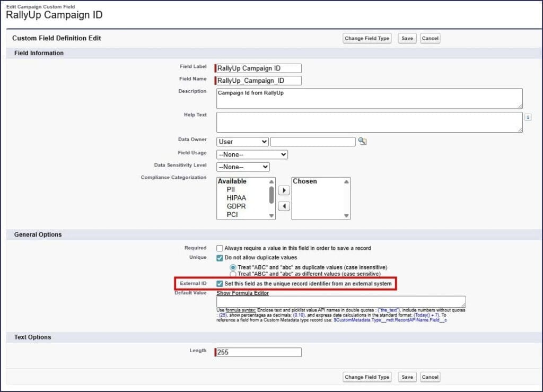Image resolution: width=543 pixels, height=392 pixels.
Task: Open the Data Owner type dropdown
Action: 242,142
